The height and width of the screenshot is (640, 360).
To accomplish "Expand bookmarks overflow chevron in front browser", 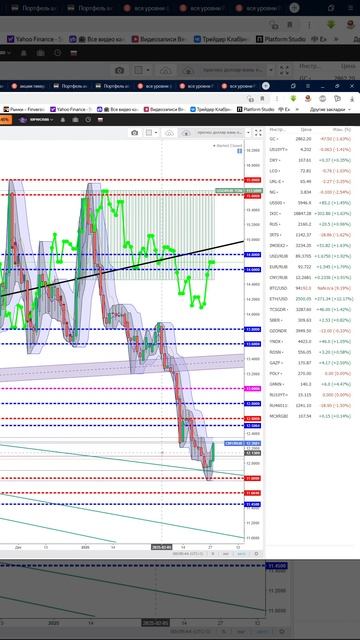I will 297,109.
